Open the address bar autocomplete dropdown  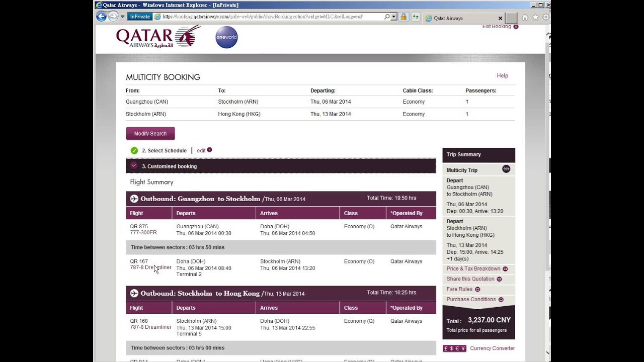pos(393,17)
